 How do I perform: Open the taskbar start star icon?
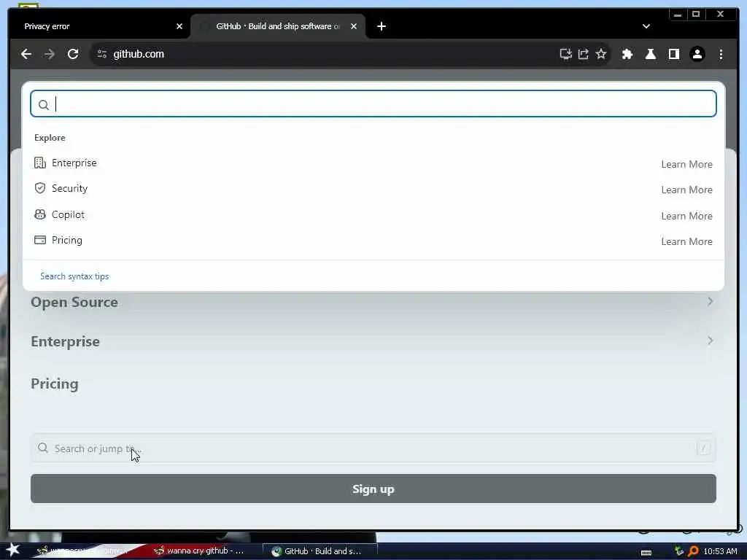point(13,550)
